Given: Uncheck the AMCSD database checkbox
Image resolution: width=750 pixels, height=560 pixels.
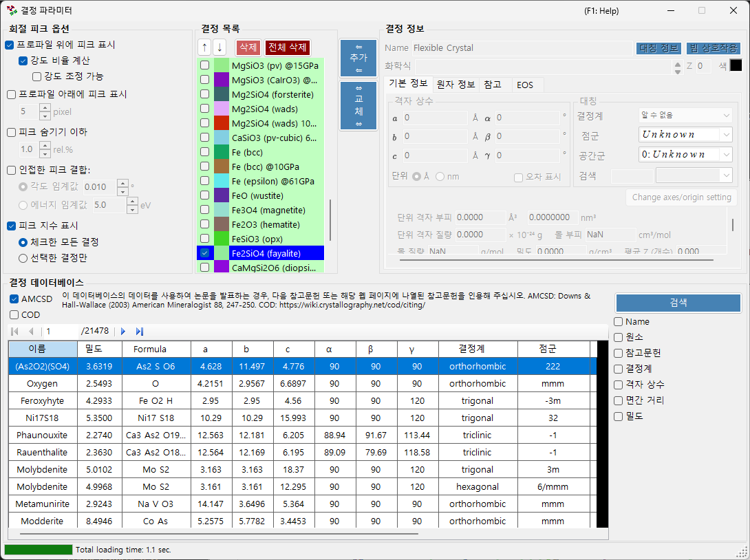Looking at the screenshot, I should point(14,299).
